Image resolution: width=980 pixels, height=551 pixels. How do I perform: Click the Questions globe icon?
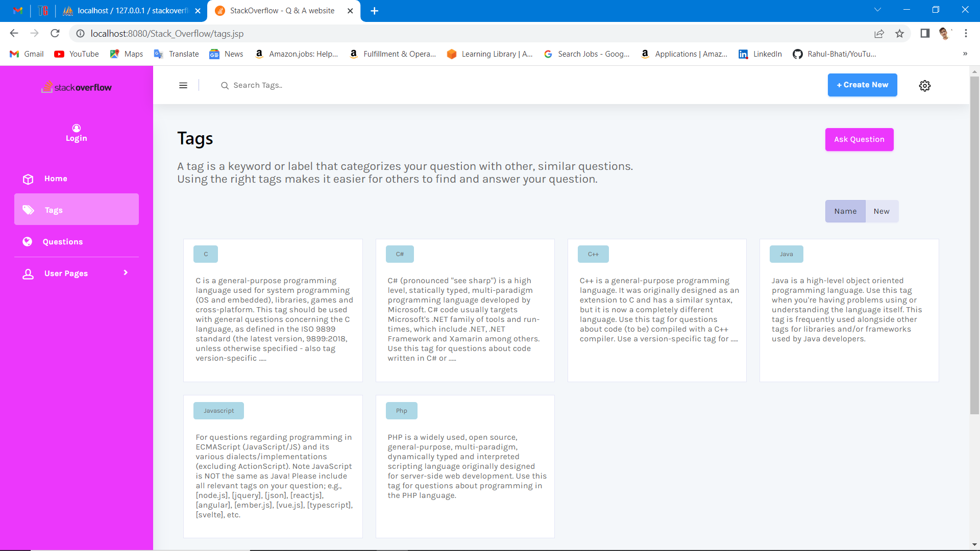click(28, 242)
